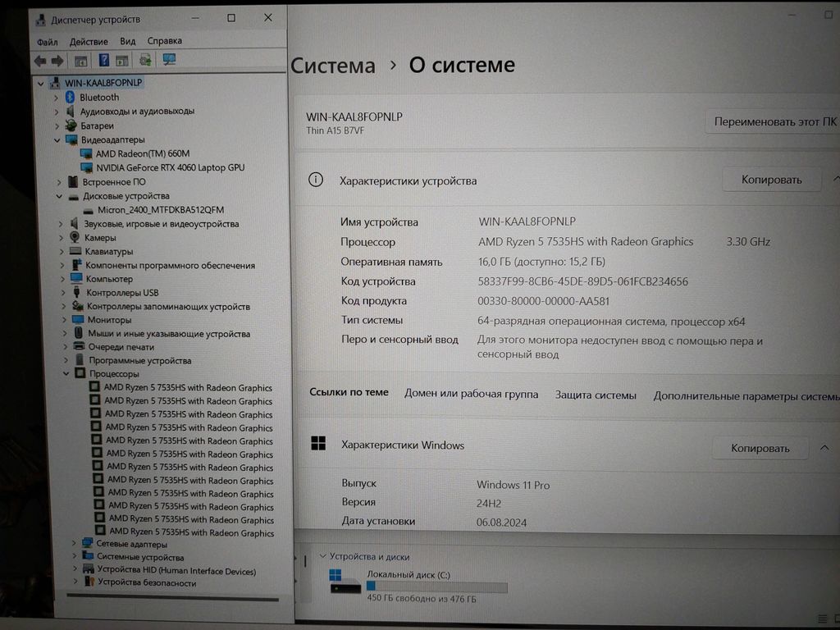Open the "Вид" menu
Screen dimensions: 840x630
click(x=127, y=41)
